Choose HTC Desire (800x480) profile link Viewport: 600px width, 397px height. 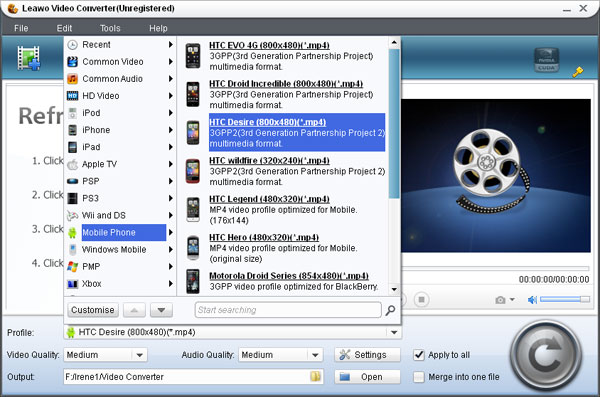click(267, 122)
